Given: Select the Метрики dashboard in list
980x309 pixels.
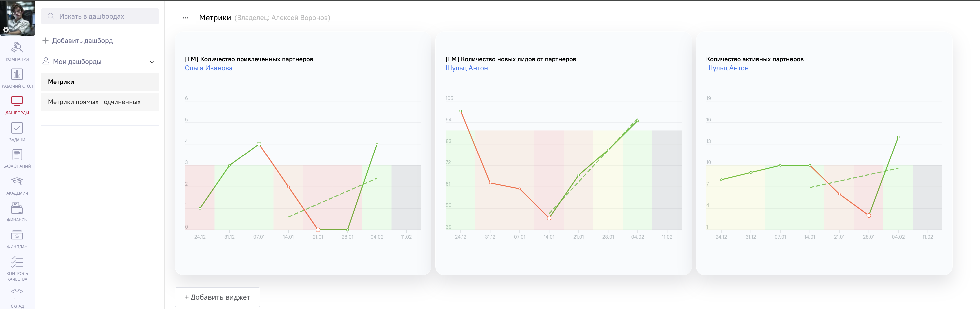Looking at the screenshot, I should 100,82.
